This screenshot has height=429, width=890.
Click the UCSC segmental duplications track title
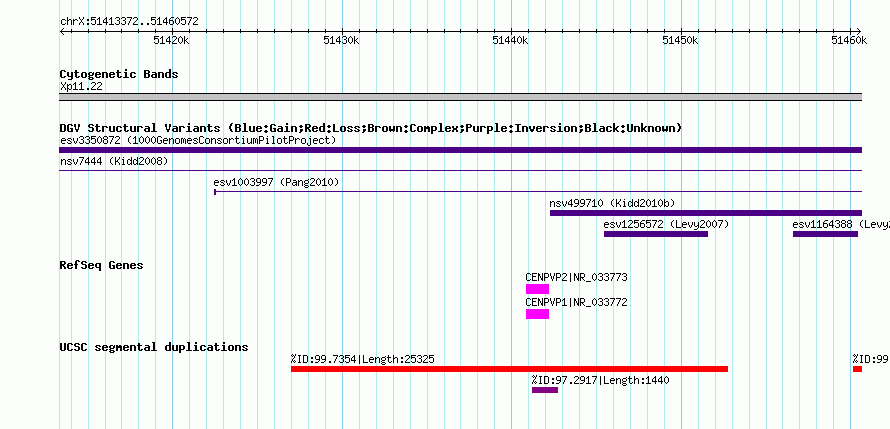pyautogui.click(x=154, y=347)
